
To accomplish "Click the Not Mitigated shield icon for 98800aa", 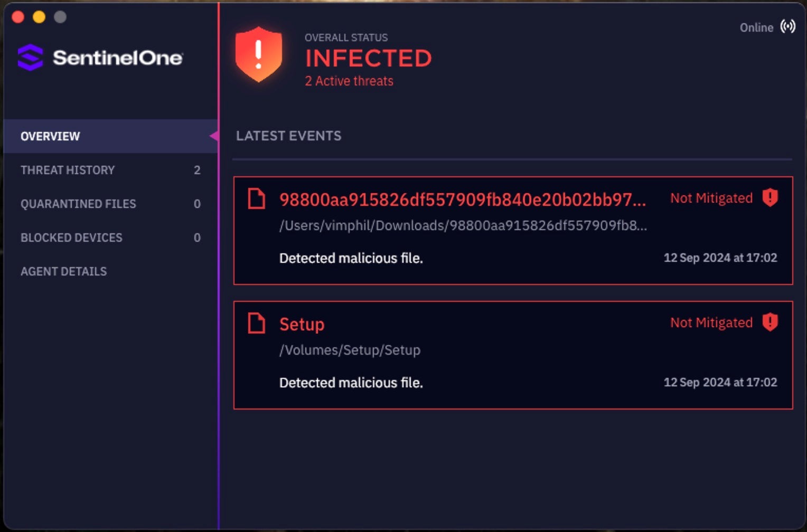I will [x=770, y=198].
